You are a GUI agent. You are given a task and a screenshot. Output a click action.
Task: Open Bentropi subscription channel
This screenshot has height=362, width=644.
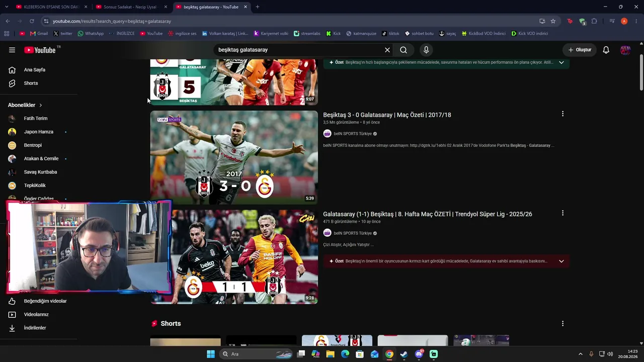click(33, 145)
